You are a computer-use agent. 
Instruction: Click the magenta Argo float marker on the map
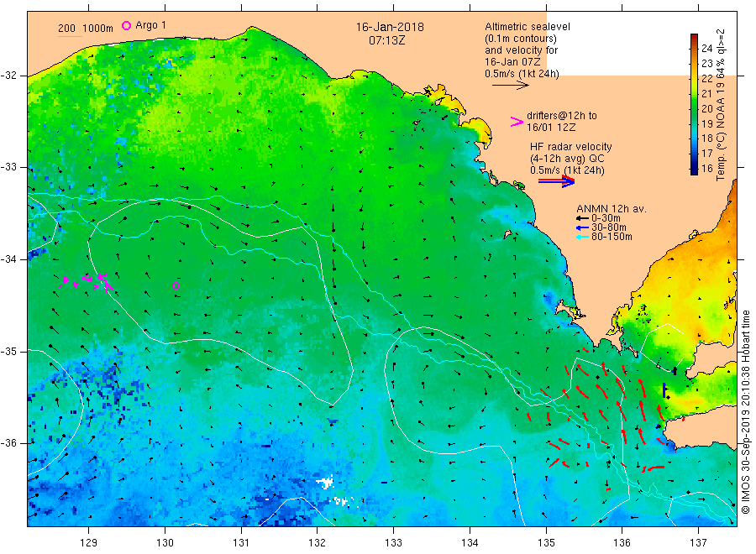[176, 285]
